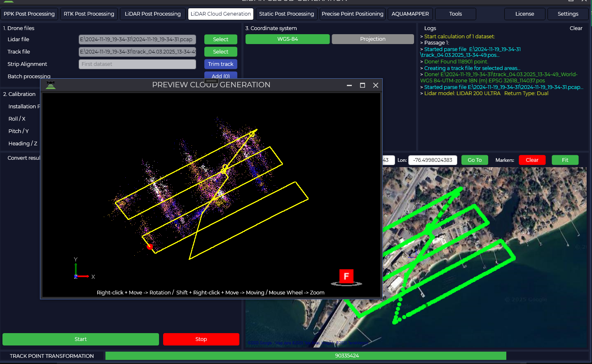Click the drone icon in preview title bar
Screen dimensions: 592x364
point(51,85)
